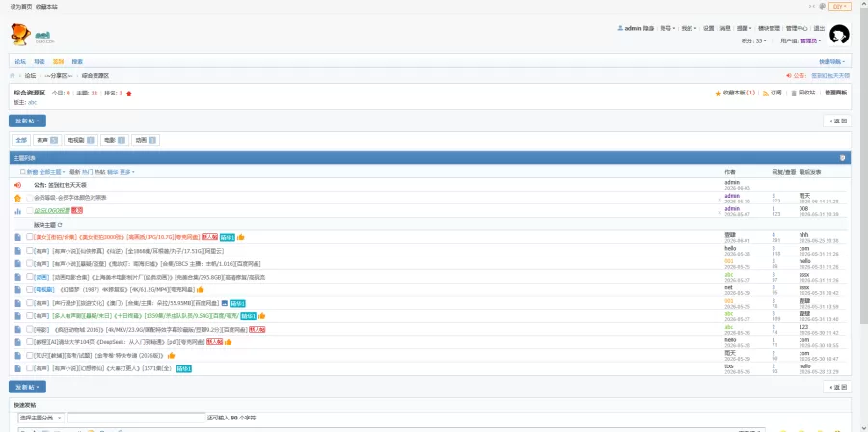
Task: Tick checkbox for the 红楼梦 thread
Action: click(29, 289)
